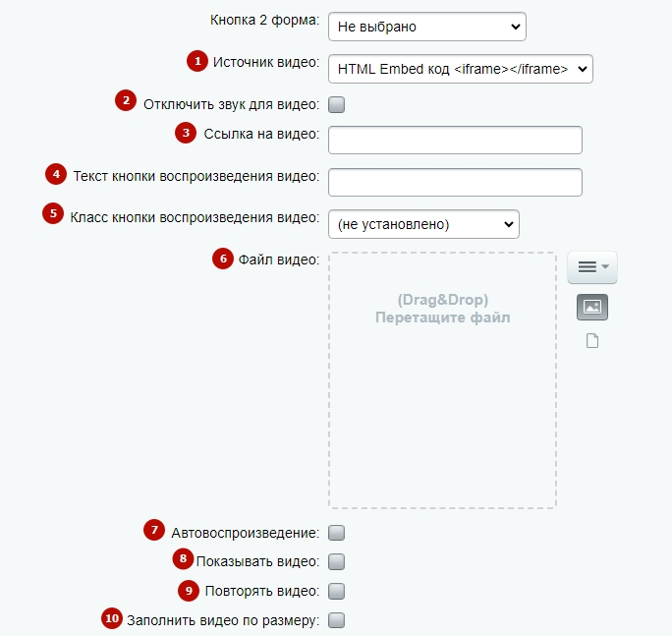This screenshot has width=672, height=636.
Task: Toggle the Автовоспроизведение checkbox
Action: click(336, 533)
